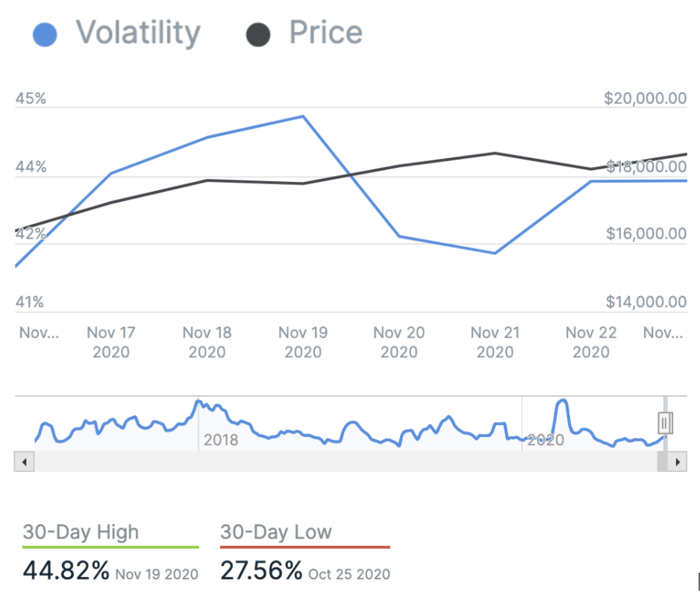Screen dimensions: 700x610
Task: Select the Nov 17 2020 axis label
Action: click(111, 342)
